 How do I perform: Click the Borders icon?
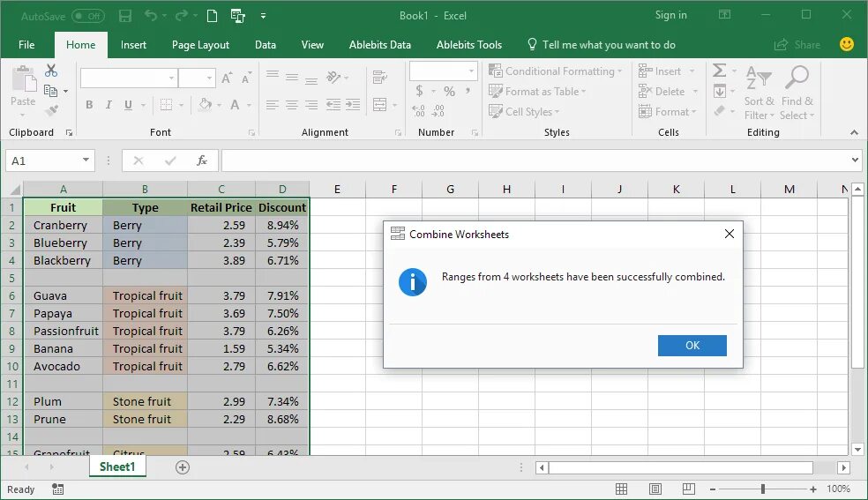pyautogui.click(x=166, y=105)
